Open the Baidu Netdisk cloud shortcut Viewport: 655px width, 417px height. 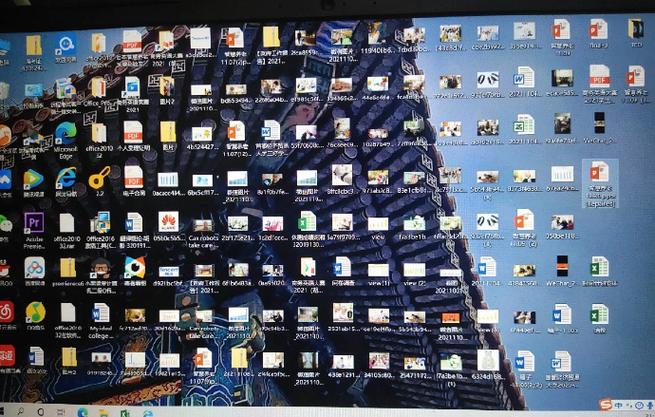click(35, 268)
